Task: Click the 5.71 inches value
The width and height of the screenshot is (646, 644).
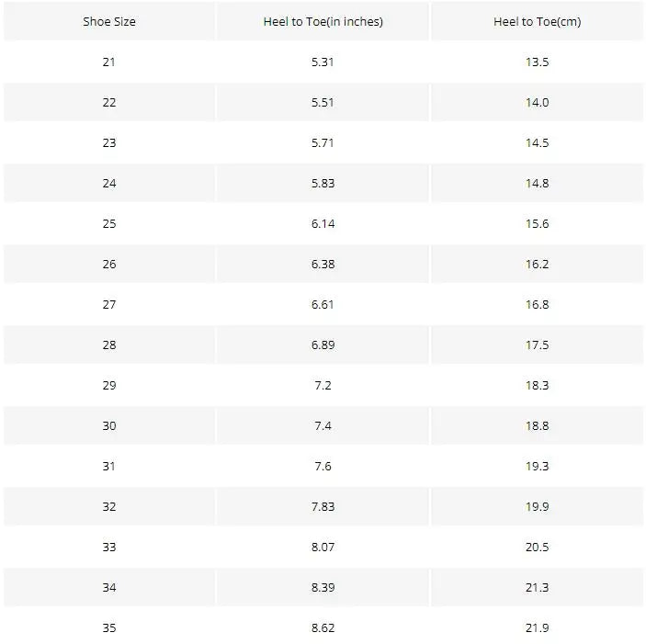Action: point(323,143)
